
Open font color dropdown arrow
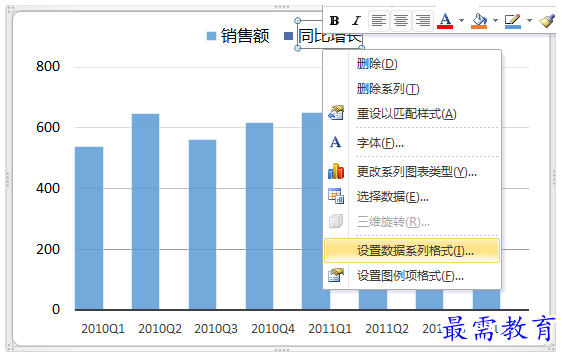pyautogui.click(x=461, y=21)
